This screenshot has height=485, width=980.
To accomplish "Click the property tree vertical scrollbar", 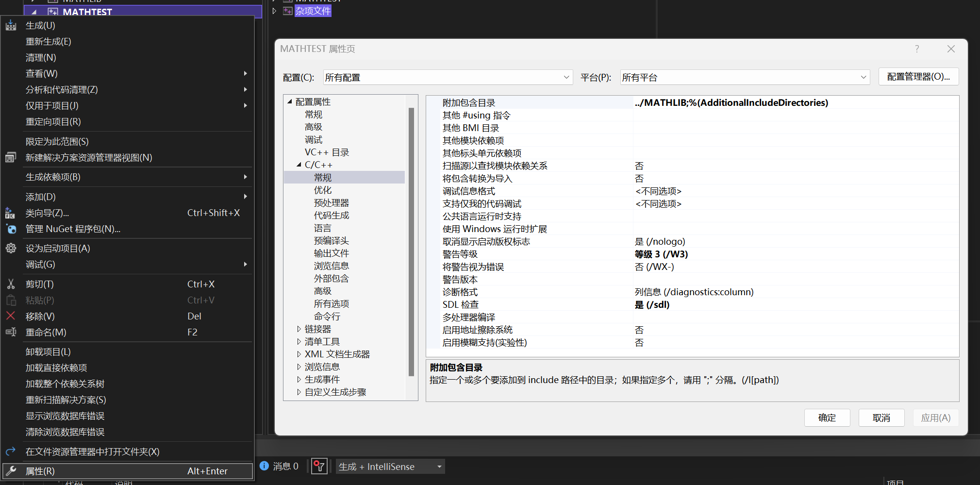I will click(x=411, y=242).
